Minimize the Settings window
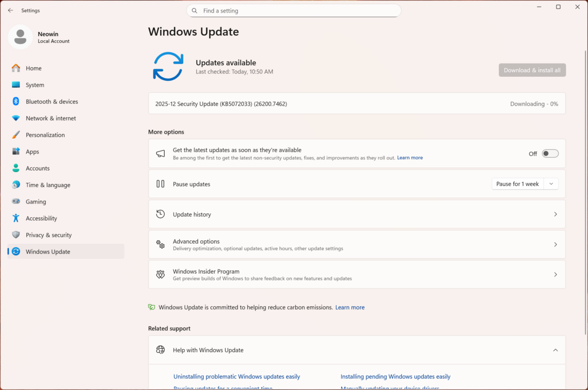Viewport: 588px width, 390px height. [539, 7]
